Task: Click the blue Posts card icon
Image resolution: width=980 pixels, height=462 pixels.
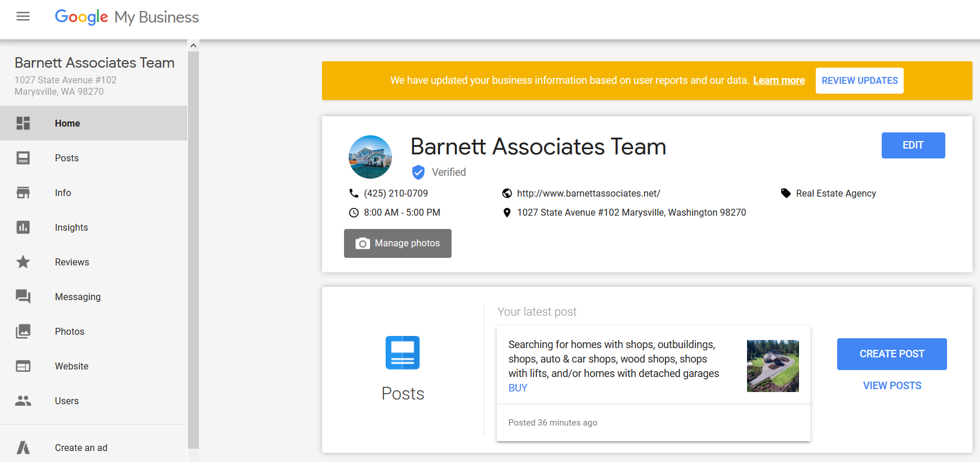Action: [x=402, y=353]
